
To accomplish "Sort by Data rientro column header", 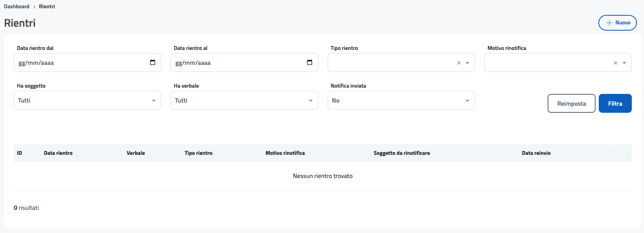I will tap(58, 153).
